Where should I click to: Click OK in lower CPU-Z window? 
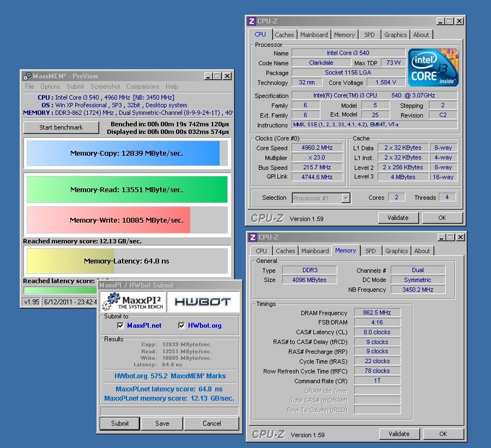[x=443, y=434]
